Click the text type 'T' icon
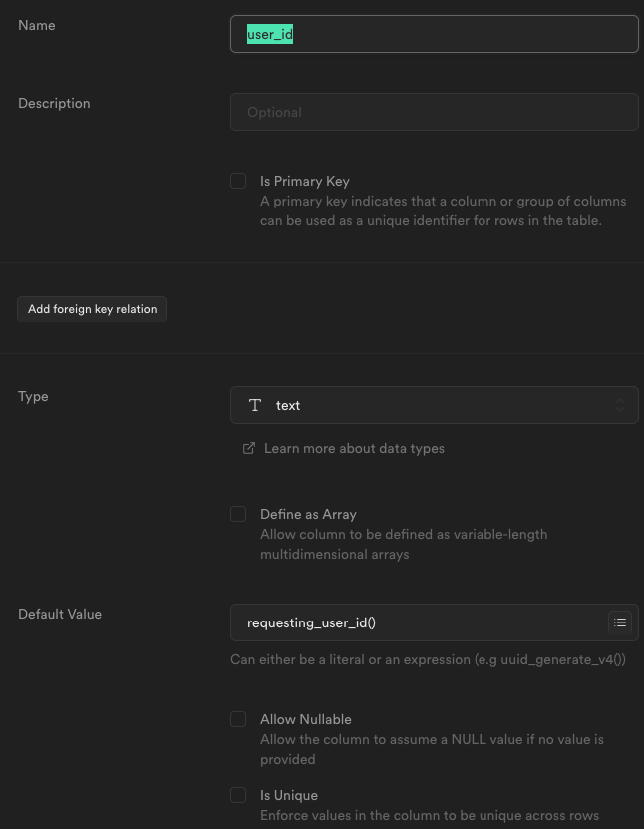Screen dimensions: 644x829 255,405
